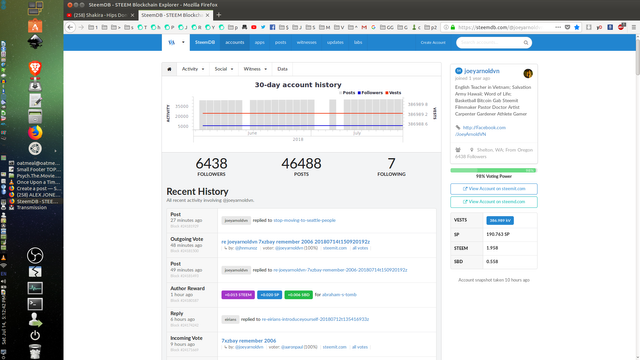Launch Brave browser from the dock
The width and height of the screenshot is (640, 360).
[35, 68]
